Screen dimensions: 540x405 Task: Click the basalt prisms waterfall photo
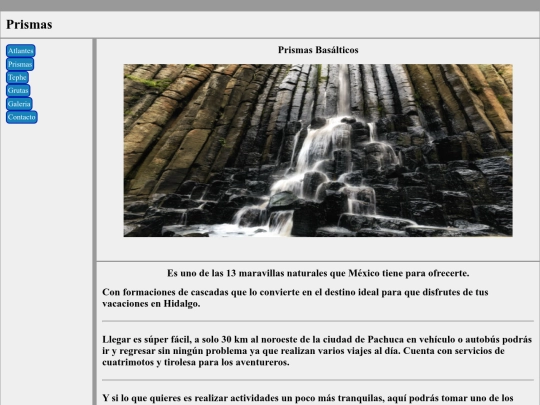pyautogui.click(x=318, y=150)
